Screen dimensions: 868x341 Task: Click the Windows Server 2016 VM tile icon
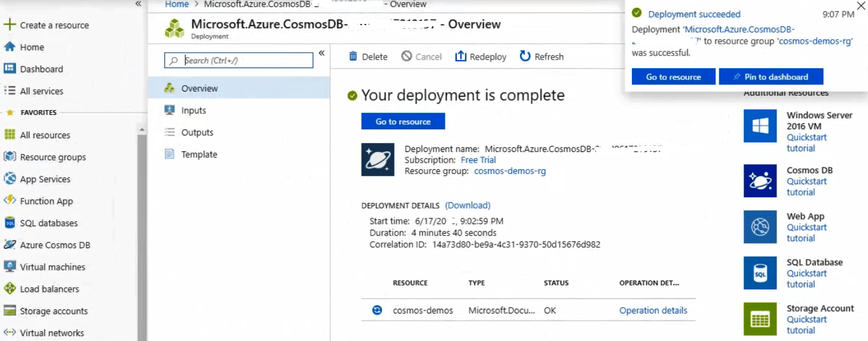click(x=760, y=126)
